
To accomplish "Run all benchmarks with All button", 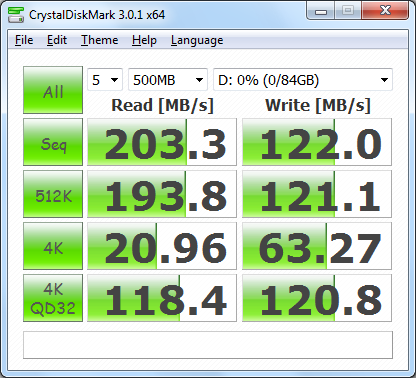I will pyautogui.click(x=53, y=90).
